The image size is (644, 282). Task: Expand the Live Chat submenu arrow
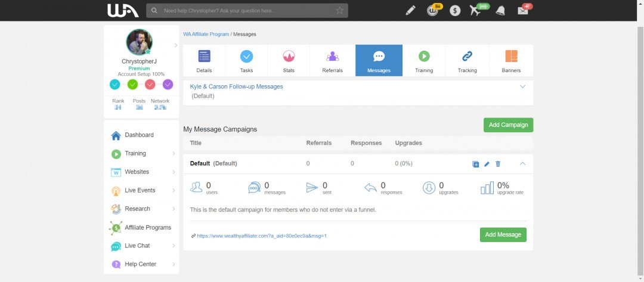point(174,246)
